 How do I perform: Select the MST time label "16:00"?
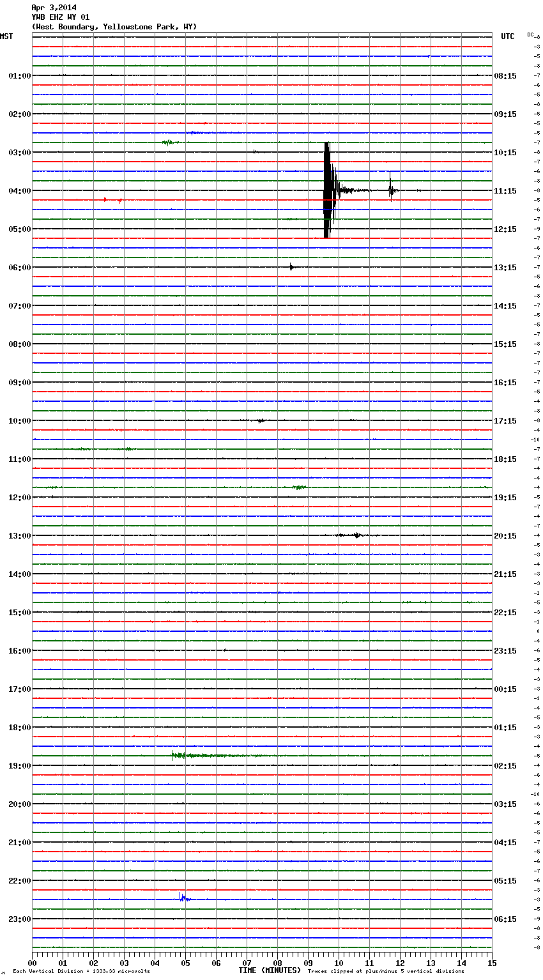click(x=19, y=651)
